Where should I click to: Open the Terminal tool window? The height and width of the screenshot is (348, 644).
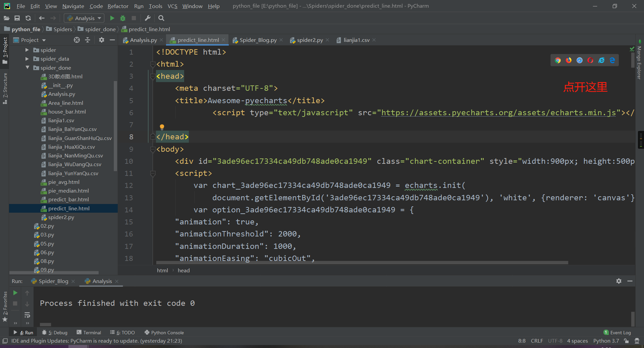[x=89, y=333]
